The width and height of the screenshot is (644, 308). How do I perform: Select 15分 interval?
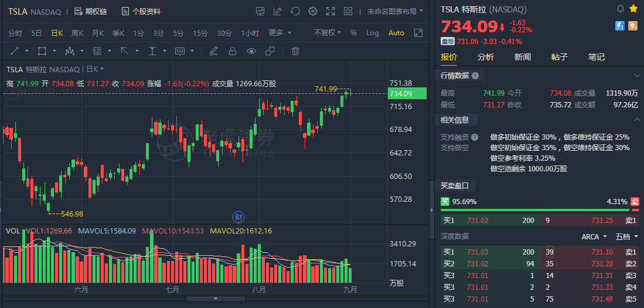click(200, 33)
